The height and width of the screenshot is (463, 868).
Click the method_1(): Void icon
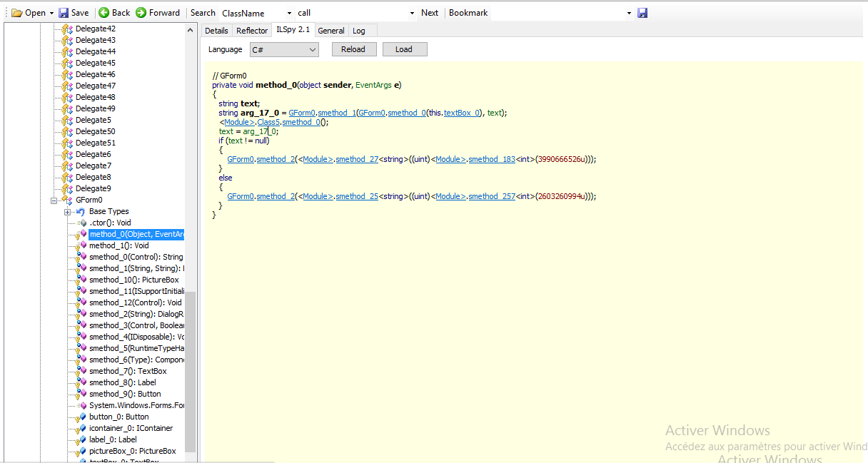(x=81, y=245)
